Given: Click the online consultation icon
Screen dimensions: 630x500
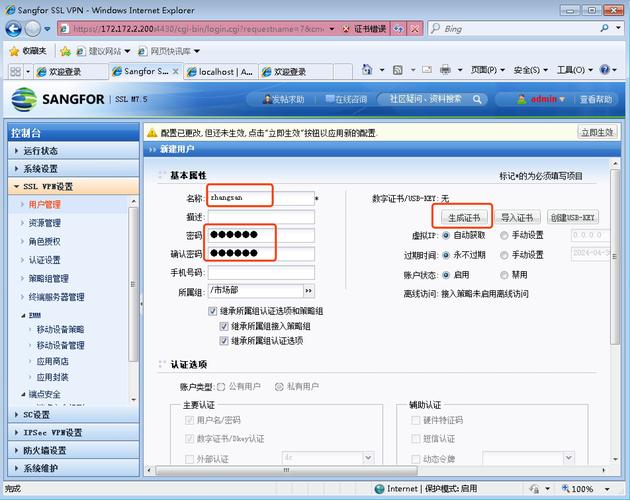Looking at the screenshot, I should [x=329, y=98].
